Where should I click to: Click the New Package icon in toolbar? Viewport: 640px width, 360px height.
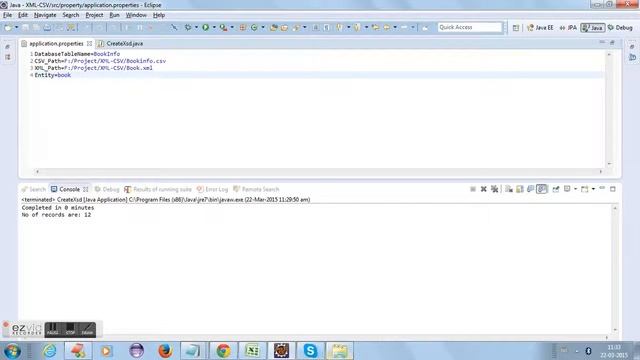tap(243, 27)
